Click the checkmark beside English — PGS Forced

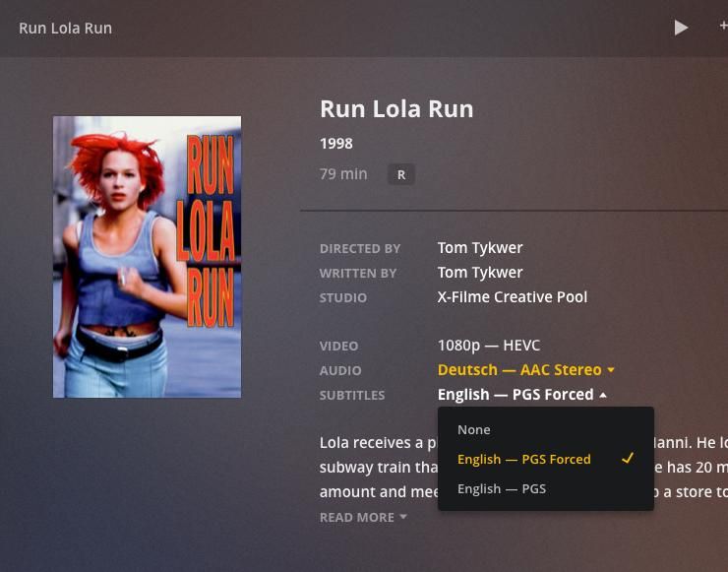tap(628, 459)
